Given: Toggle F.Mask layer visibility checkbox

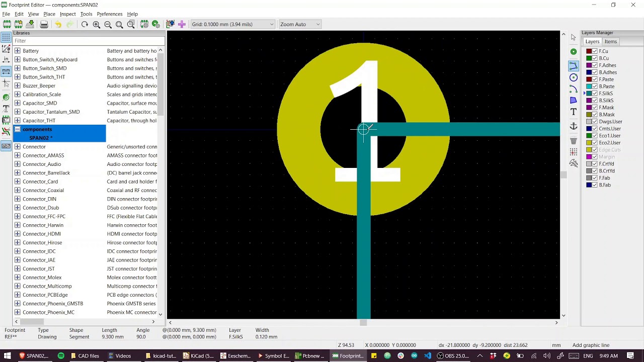Looking at the screenshot, I should coord(595,108).
